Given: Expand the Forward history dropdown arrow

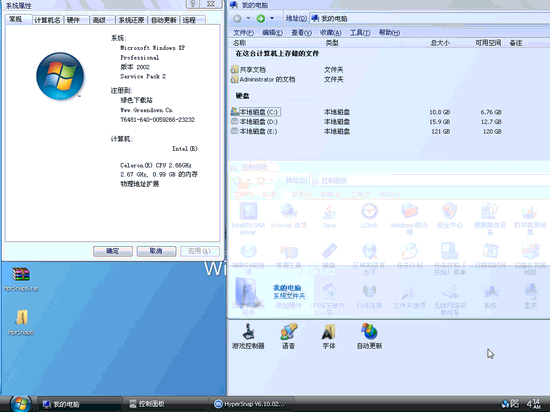Looking at the screenshot, I should tap(272, 18).
